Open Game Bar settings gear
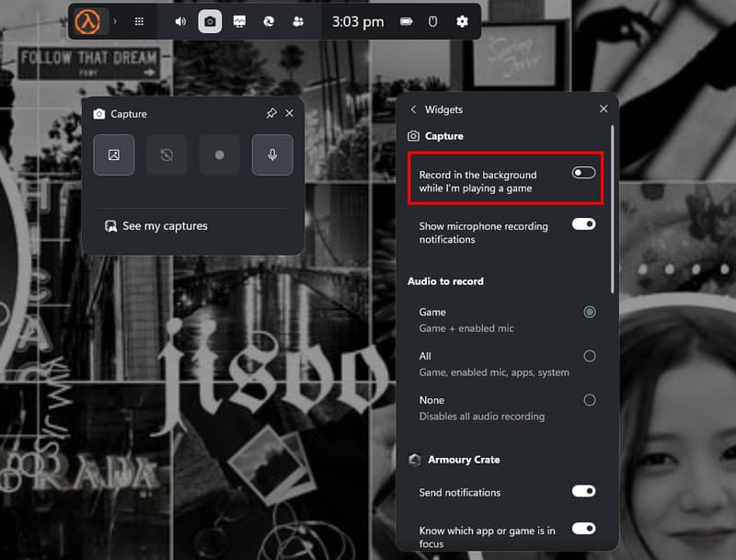The height and width of the screenshot is (560, 736). click(463, 21)
